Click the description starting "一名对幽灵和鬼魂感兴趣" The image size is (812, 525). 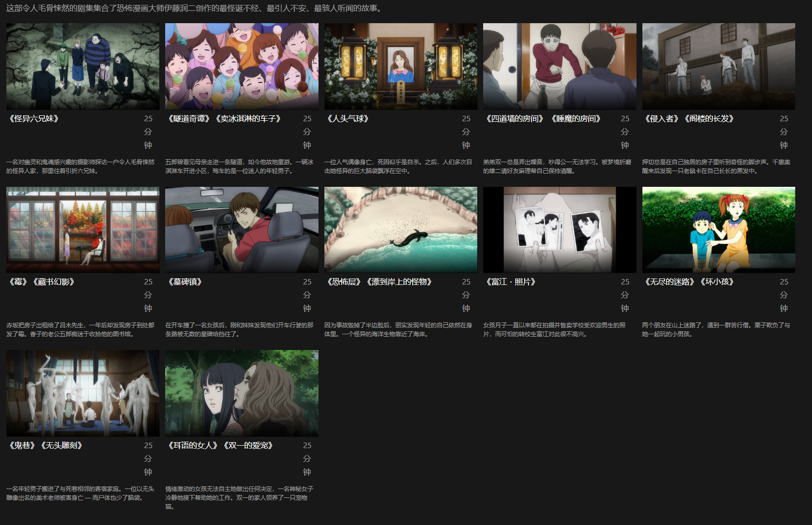(80, 167)
